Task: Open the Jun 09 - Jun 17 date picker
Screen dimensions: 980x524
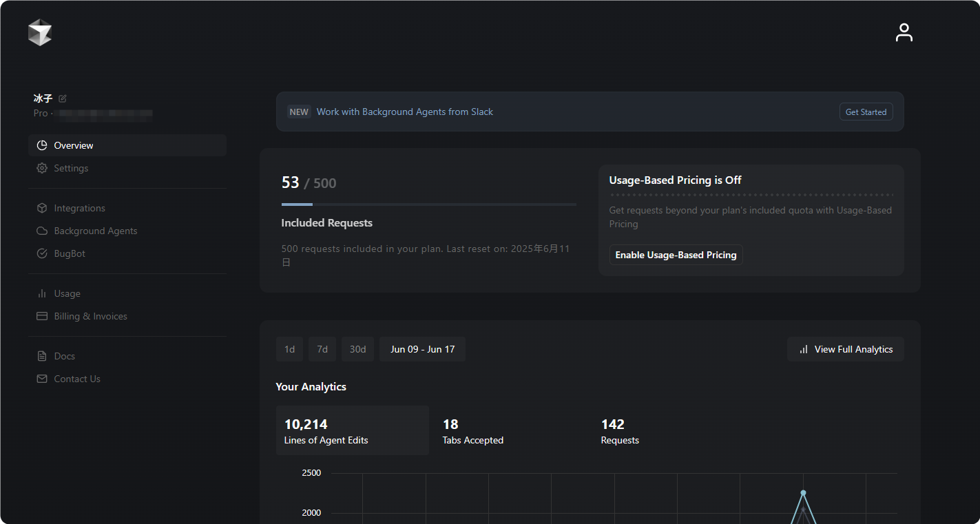Action: [422, 349]
